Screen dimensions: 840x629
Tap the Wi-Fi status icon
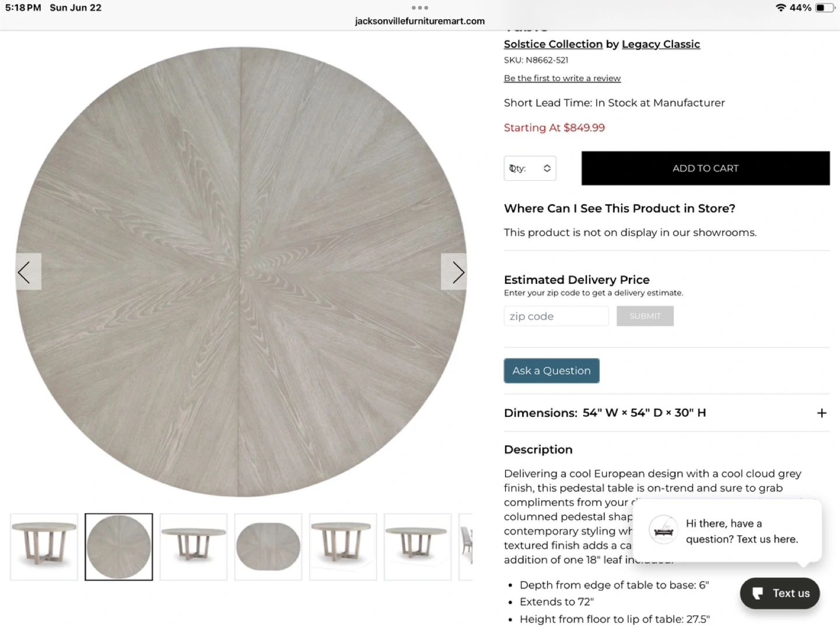(x=781, y=8)
